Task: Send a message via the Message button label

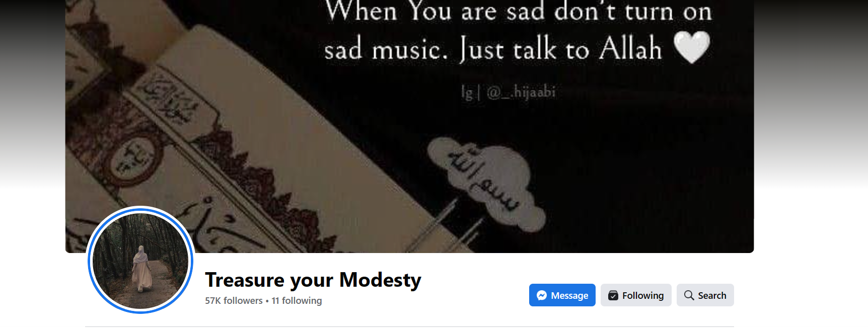Action: pyautogui.click(x=569, y=295)
